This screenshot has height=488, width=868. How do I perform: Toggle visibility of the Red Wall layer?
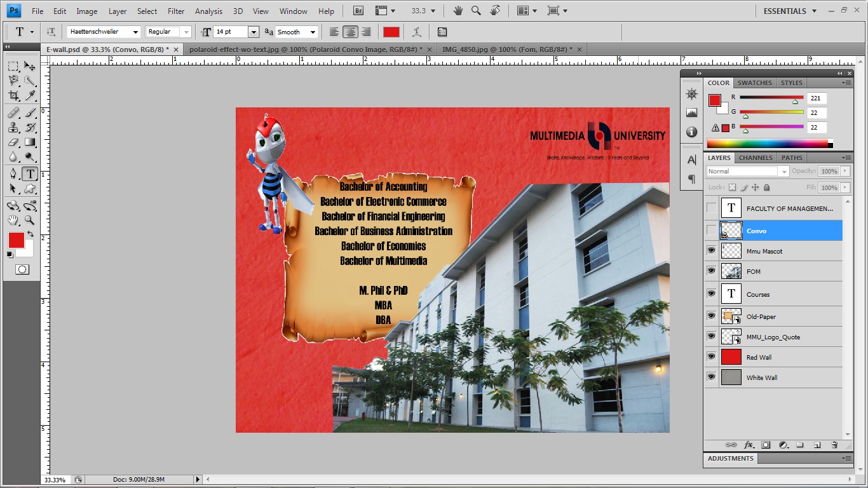point(711,356)
